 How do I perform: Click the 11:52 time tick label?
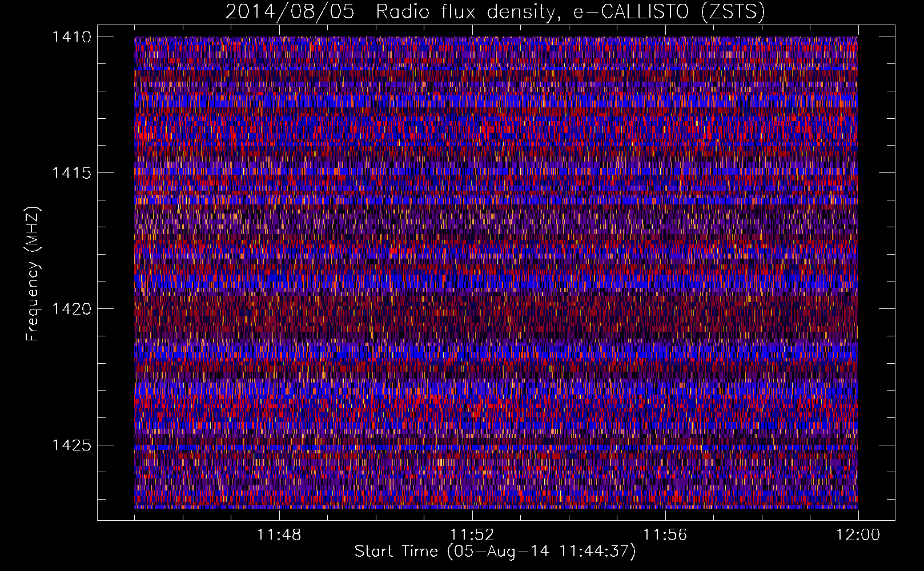472,535
